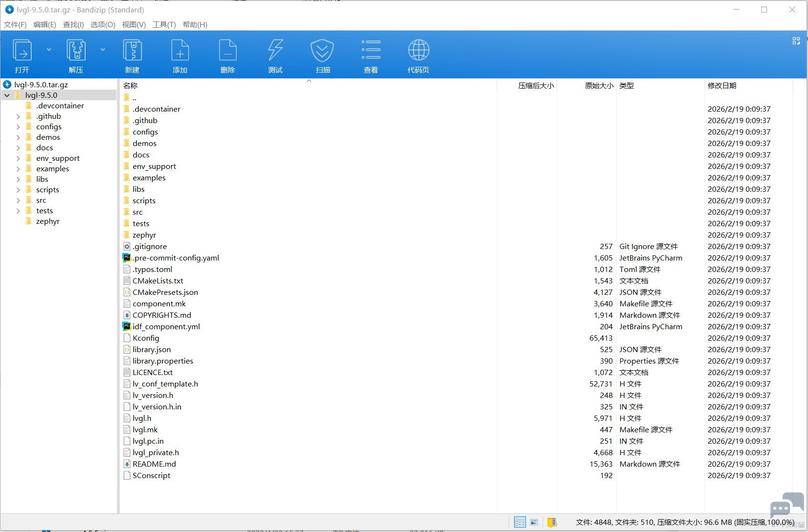Screen dimensions: 808x532
Task: Select the COPYRIGHTS.md markdown icon
Action: 127,315
